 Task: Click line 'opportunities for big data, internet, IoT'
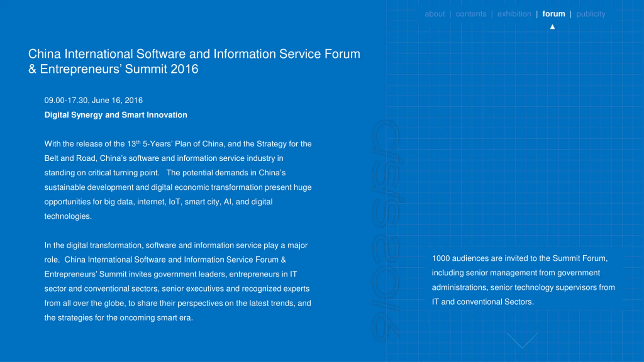158,202
